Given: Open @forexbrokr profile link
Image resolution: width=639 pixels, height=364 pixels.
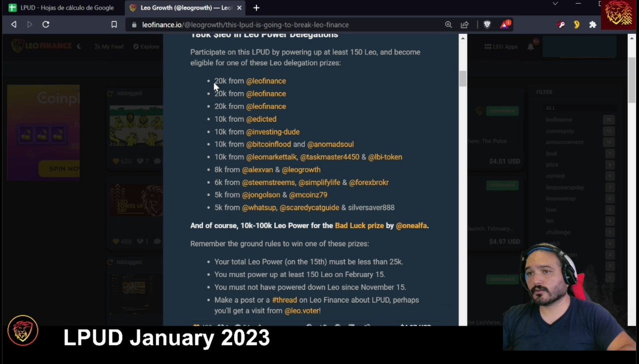Looking at the screenshot, I should [x=369, y=182].
